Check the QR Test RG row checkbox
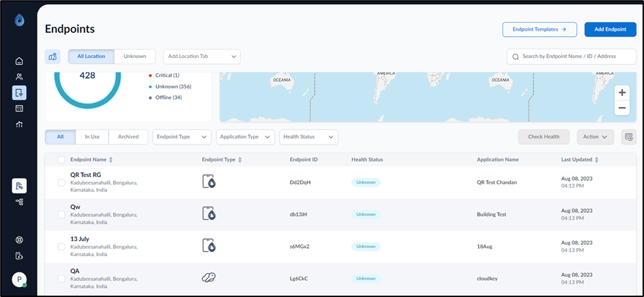This screenshot has height=297, width=644. 61,183
